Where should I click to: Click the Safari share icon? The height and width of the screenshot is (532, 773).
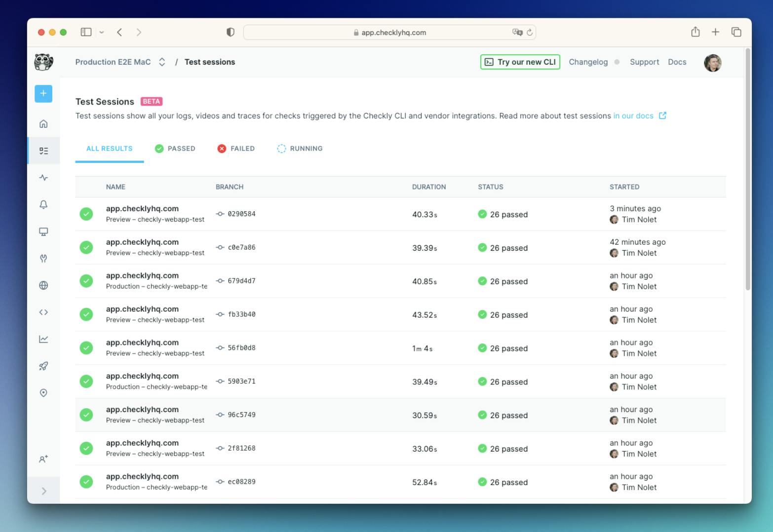click(695, 32)
